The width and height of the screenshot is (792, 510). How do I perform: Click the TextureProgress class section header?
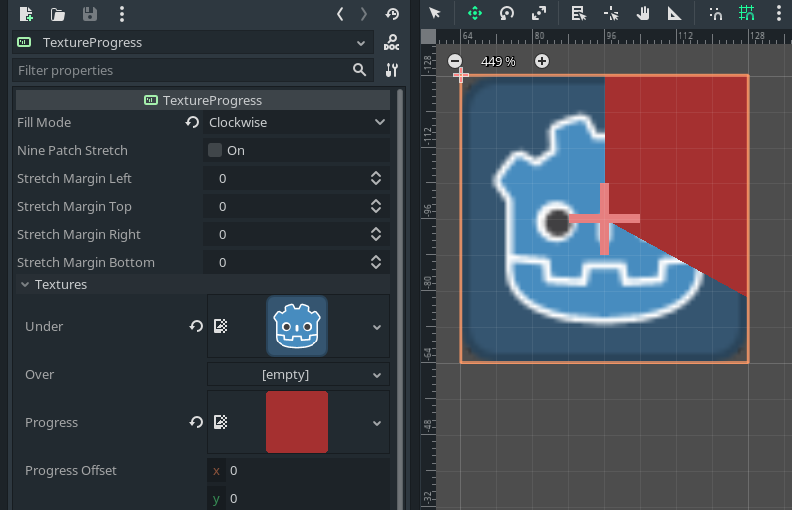pos(203,100)
